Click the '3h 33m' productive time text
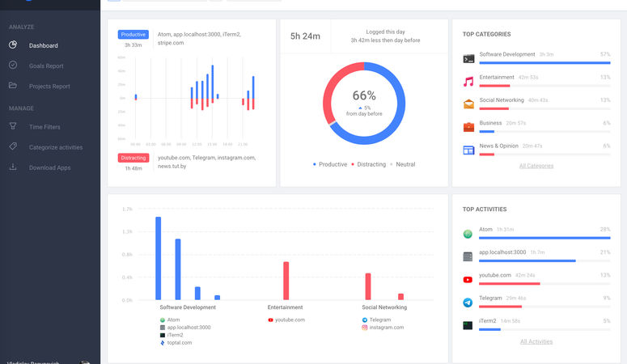 (133, 45)
